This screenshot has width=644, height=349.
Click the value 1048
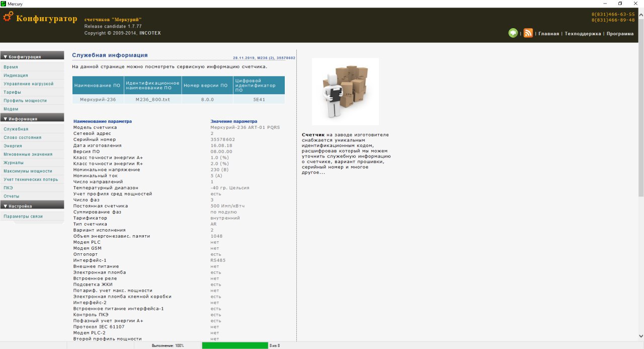tap(216, 236)
